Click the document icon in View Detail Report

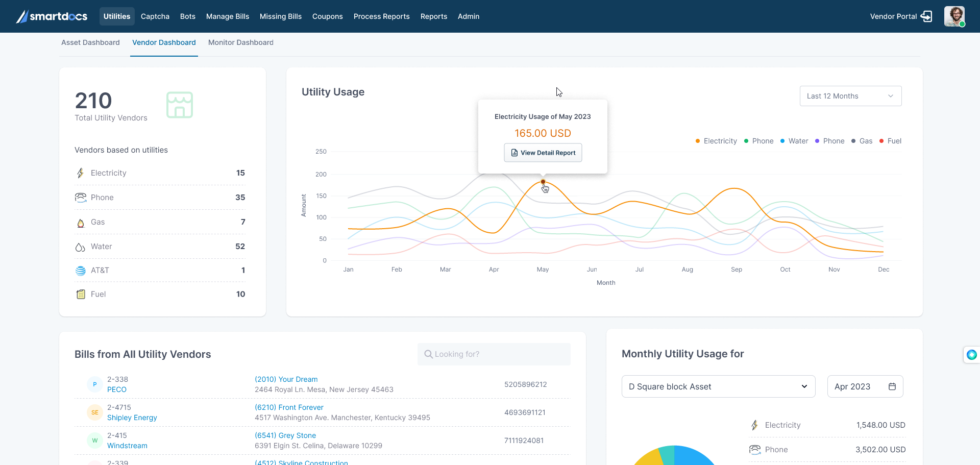point(514,153)
